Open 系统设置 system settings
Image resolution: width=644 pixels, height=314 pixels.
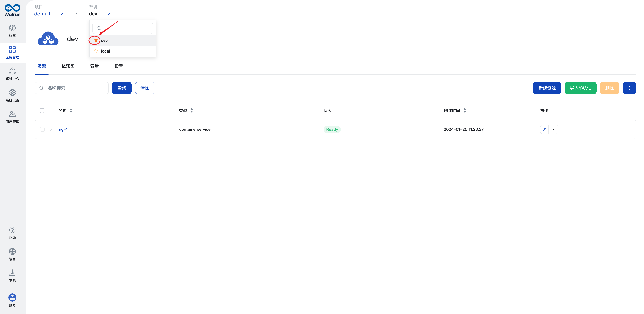[12, 96]
